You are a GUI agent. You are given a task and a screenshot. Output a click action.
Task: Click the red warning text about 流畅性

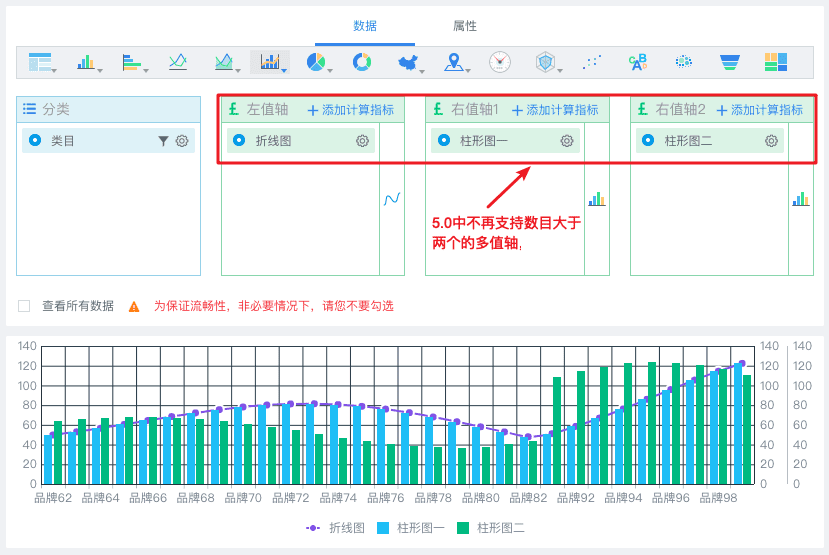tap(274, 306)
